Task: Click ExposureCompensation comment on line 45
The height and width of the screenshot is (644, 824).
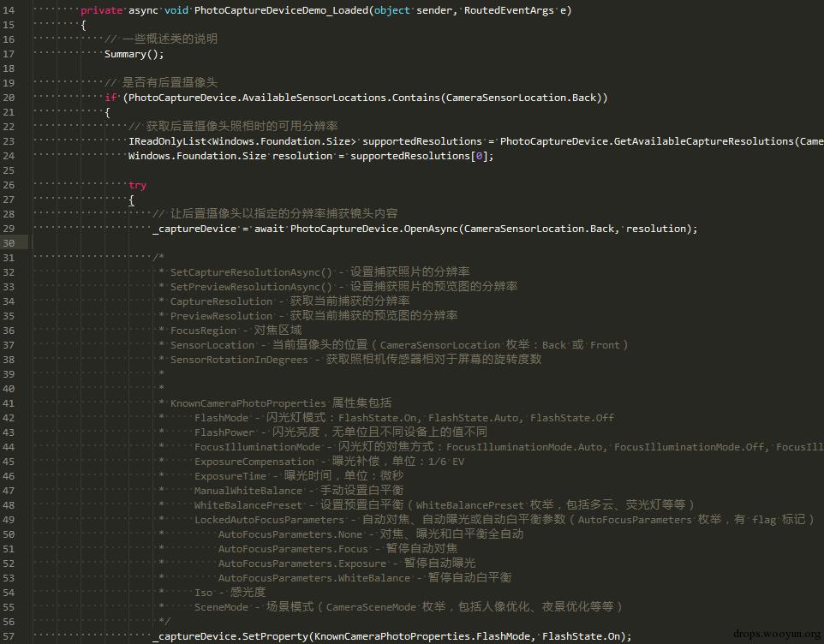Action: [x=254, y=462]
